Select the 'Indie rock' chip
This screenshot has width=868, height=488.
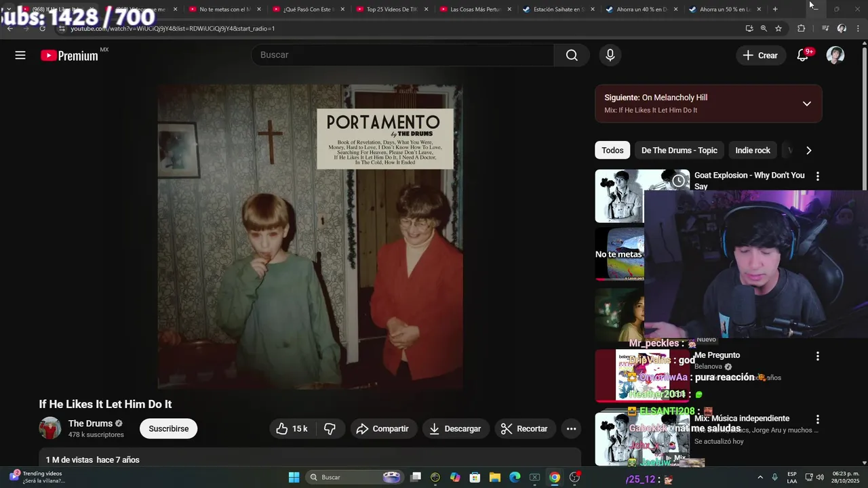coord(753,150)
